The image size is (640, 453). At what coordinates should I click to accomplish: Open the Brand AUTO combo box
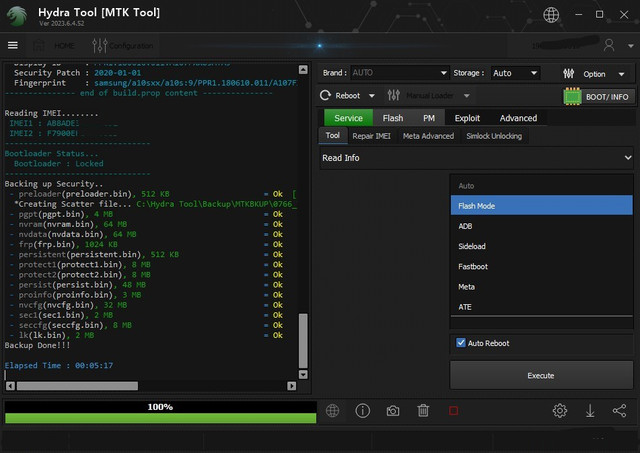pos(399,73)
